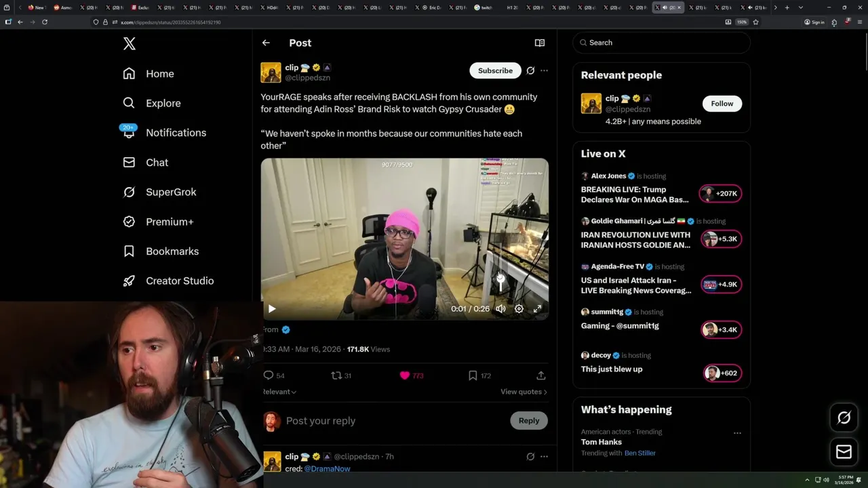Open the Home page
The image size is (868, 488).
pos(148,74)
